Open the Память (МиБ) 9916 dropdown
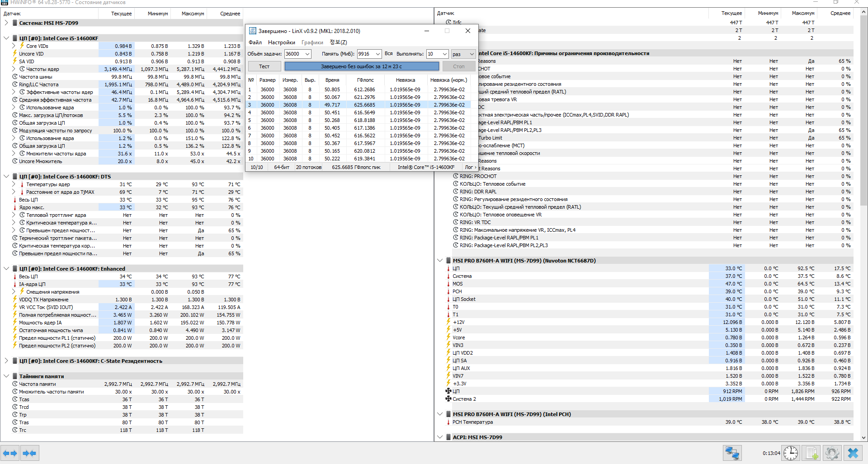The width and height of the screenshot is (868, 464). tap(378, 54)
